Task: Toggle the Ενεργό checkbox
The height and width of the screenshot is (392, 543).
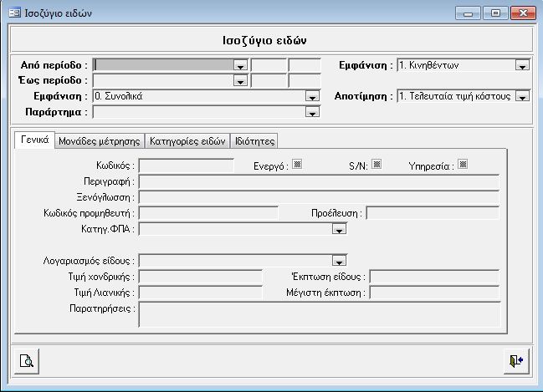Action: [296, 165]
